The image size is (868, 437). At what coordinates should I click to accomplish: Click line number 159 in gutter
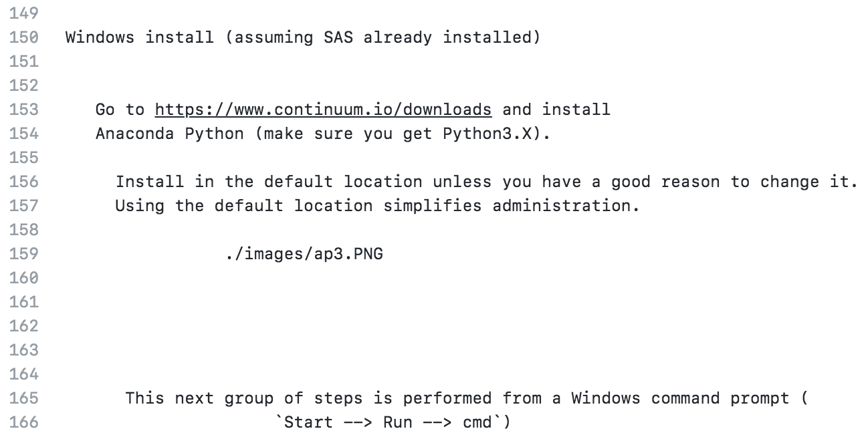click(24, 254)
